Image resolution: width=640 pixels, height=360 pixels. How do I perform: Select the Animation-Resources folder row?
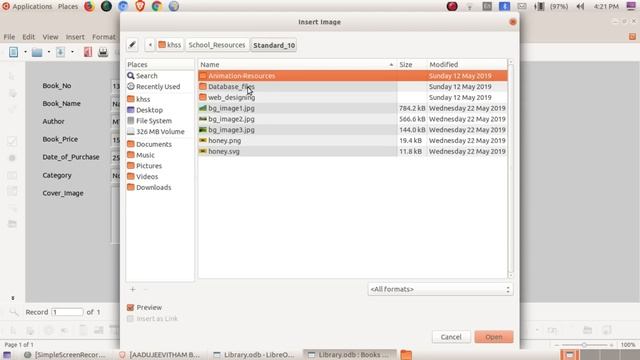[353, 76]
